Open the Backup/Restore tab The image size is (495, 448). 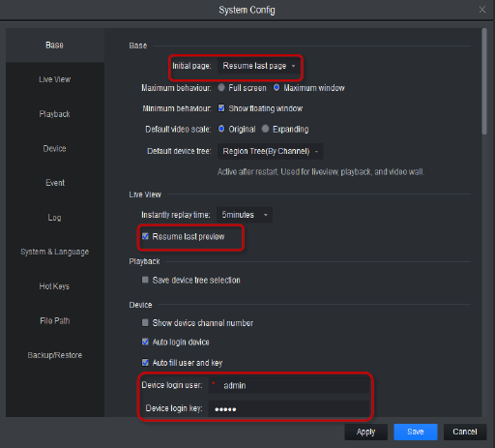(55, 355)
